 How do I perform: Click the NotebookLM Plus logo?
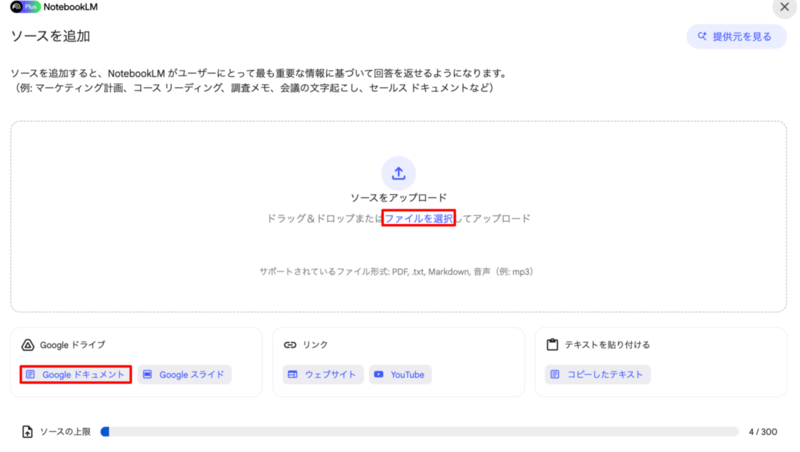coord(54,7)
